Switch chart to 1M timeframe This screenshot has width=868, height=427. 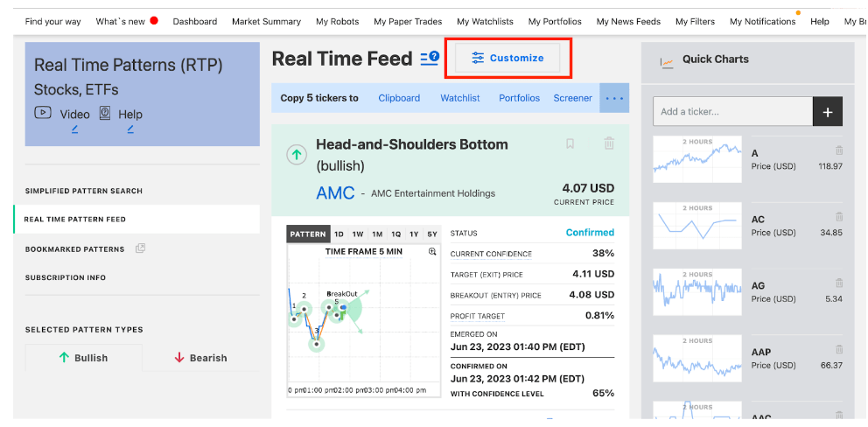(377, 234)
